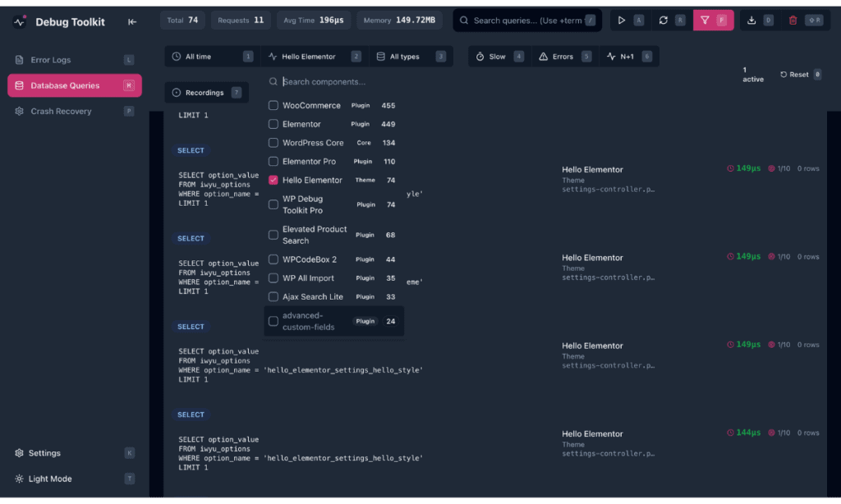
Task: Check the advanced-custom-fields checkbox
Action: coord(273,321)
